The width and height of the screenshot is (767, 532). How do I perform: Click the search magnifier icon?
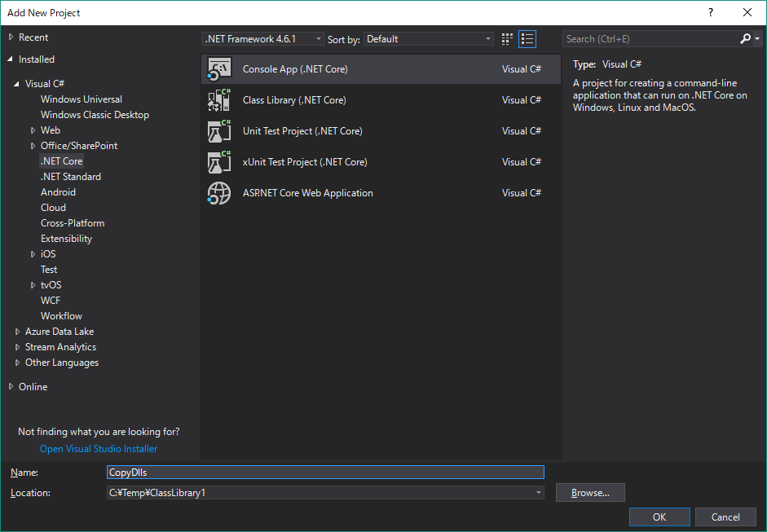coord(745,38)
